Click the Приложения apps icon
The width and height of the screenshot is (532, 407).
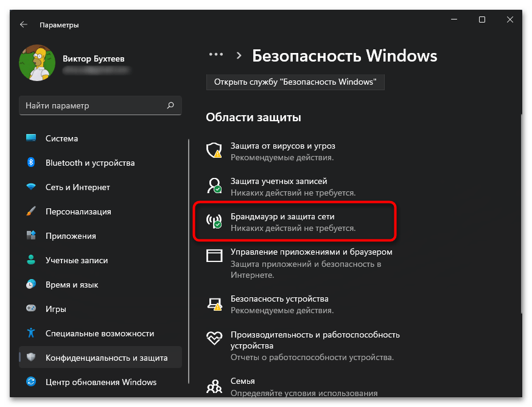coord(31,235)
